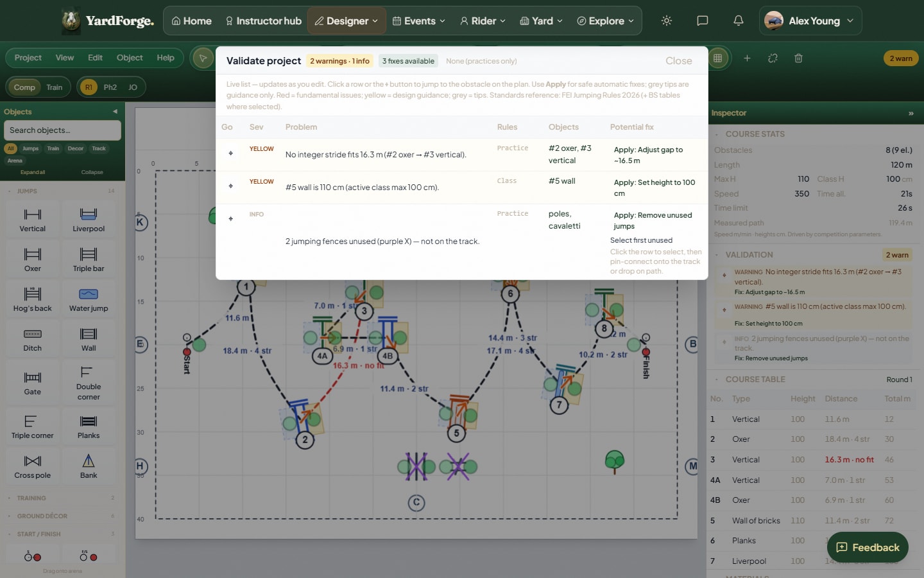Open messages chat icon

tap(703, 21)
